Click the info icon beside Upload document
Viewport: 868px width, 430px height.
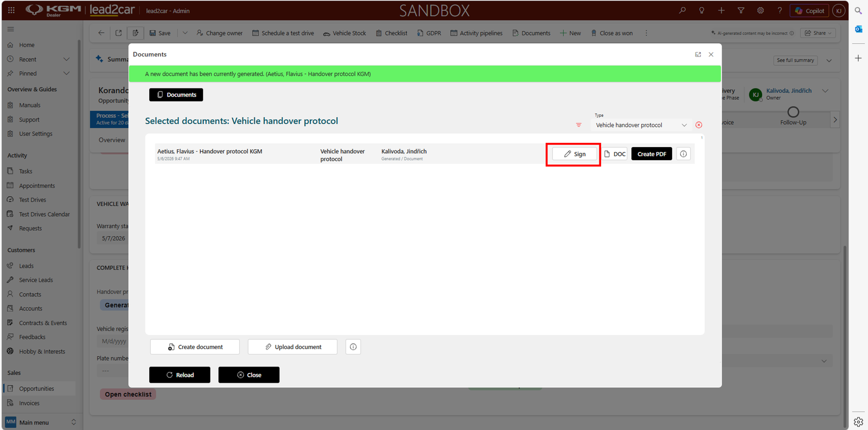point(353,347)
